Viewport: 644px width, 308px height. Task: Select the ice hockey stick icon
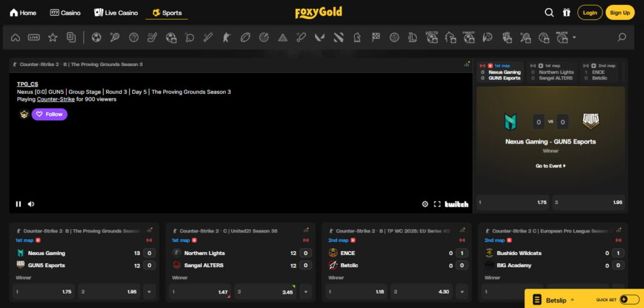click(152, 37)
